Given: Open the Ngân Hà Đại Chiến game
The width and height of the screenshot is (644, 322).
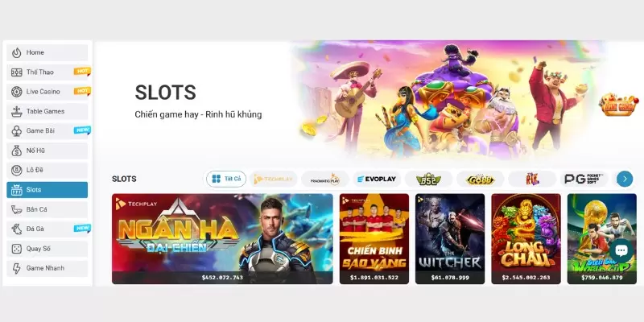Looking at the screenshot, I should point(222,238).
